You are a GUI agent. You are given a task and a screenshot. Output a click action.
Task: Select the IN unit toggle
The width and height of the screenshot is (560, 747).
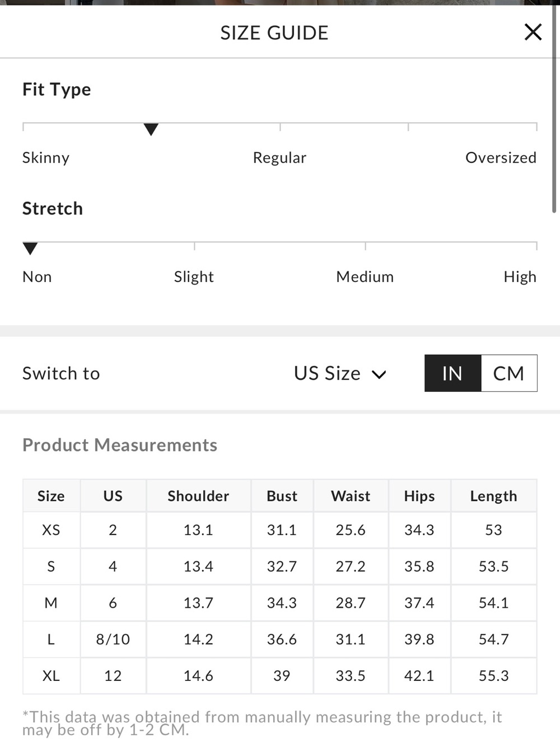point(452,373)
